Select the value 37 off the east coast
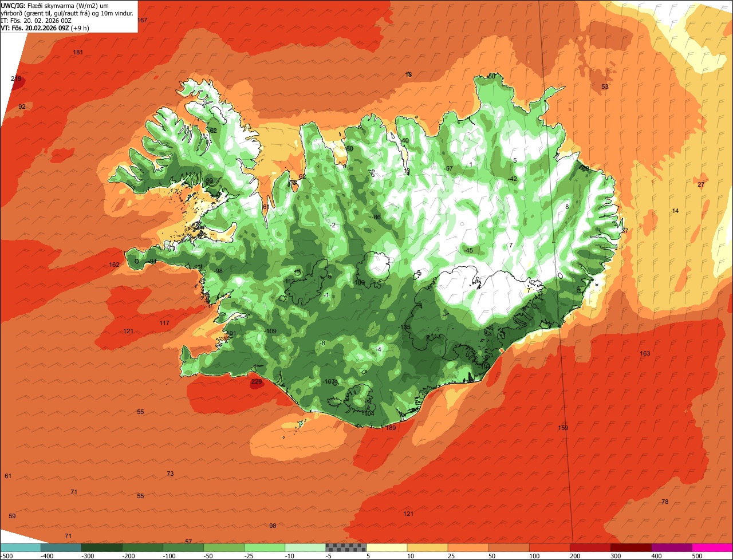 click(625, 231)
